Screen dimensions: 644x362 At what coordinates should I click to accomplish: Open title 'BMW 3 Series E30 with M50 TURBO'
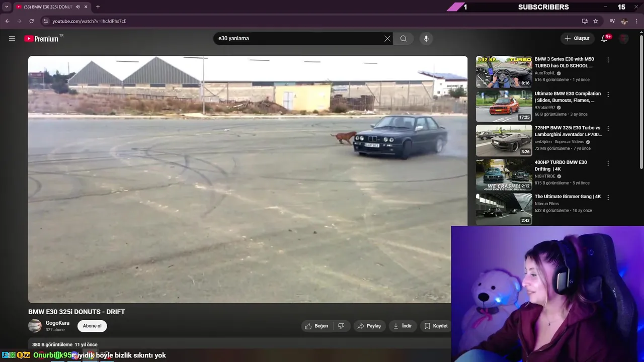(564, 62)
